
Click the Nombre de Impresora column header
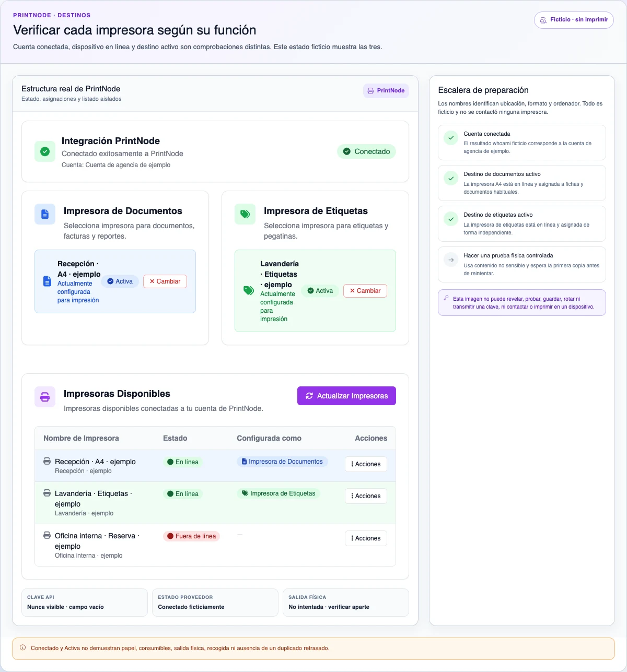coord(81,439)
